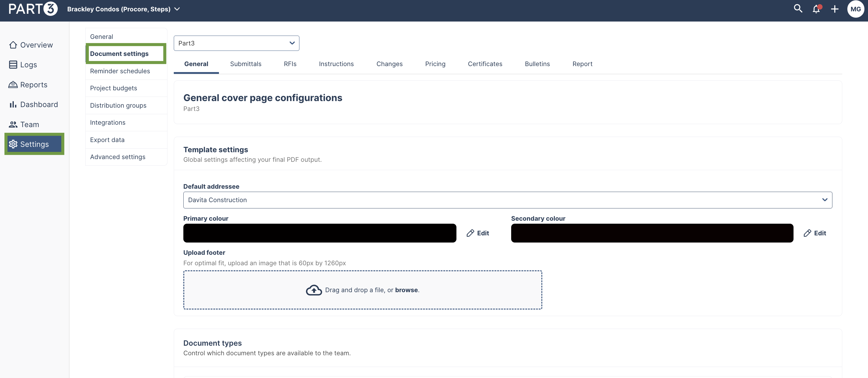Go to Logs in the sidebar

[x=34, y=65]
